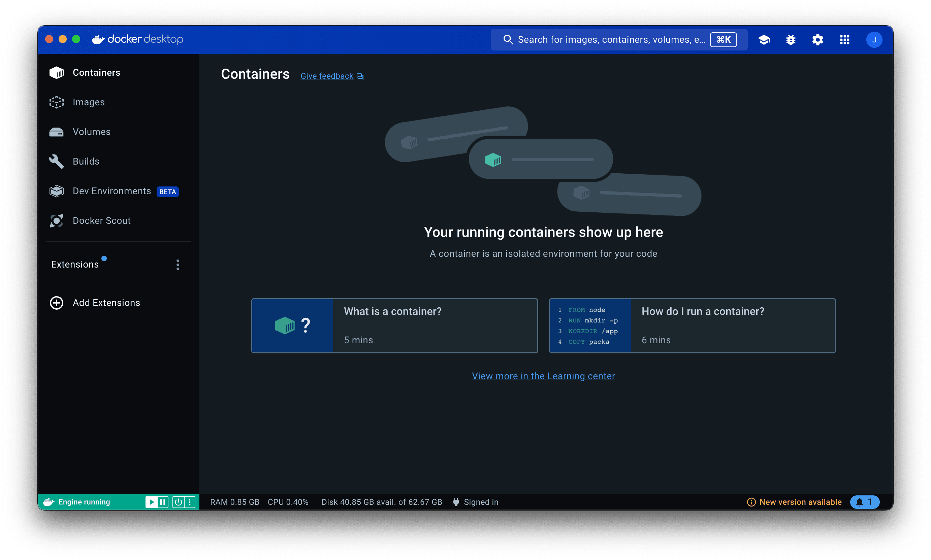Image resolution: width=931 pixels, height=560 pixels.
Task: Open Dev Environments panel
Action: pos(113,191)
